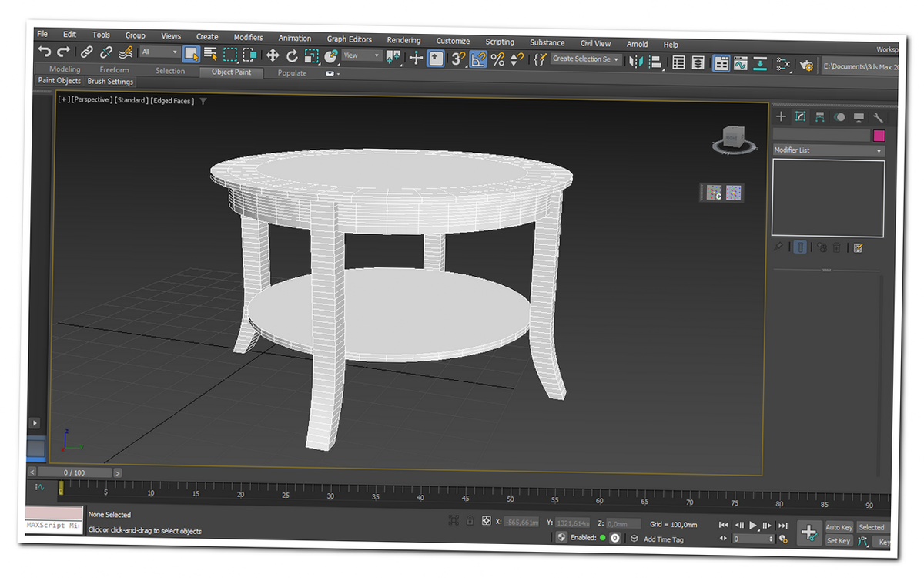
Task: Open the Edged Faces shading menu
Action: pyautogui.click(x=172, y=101)
